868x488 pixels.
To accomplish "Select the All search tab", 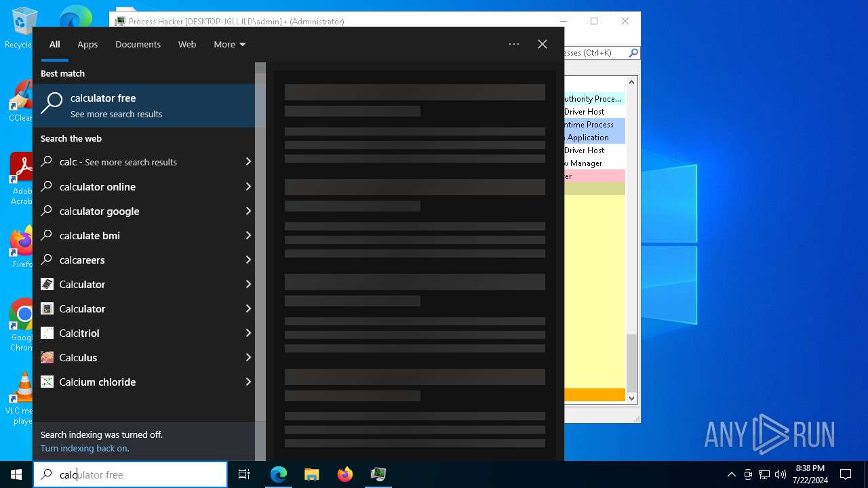I will 55,44.
